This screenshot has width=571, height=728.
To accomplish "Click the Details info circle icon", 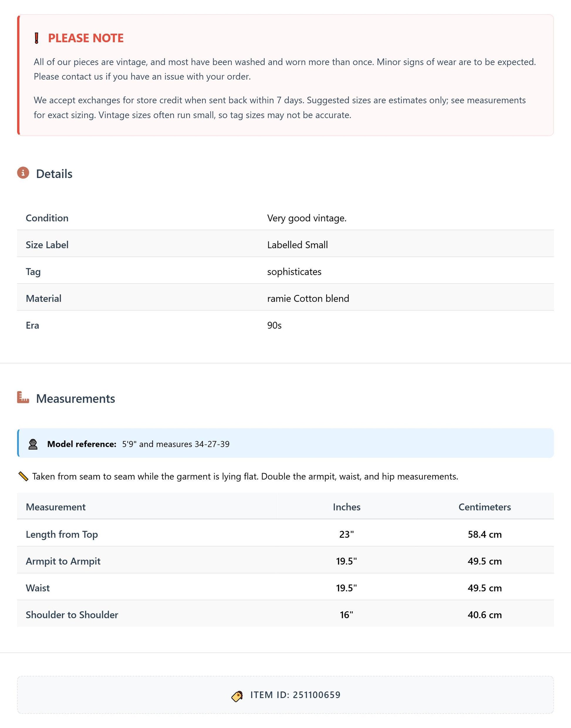I will 23,173.
